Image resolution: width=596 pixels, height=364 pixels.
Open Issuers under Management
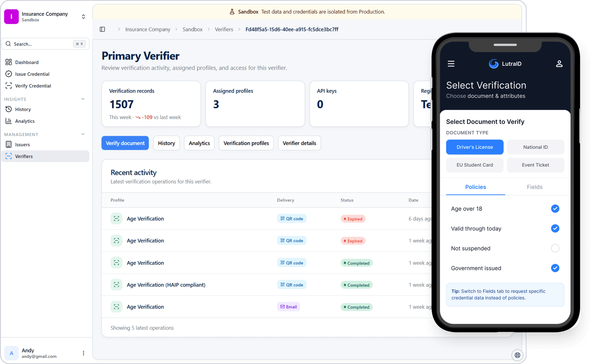coord(45,145)
